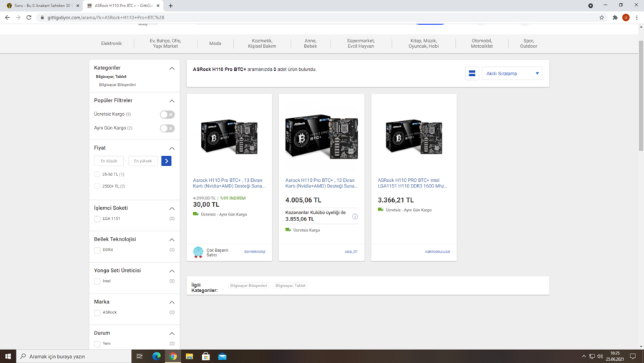Viewport: 644px width, 363px height.
Task: Open Akıllı Sıralama sort dropdown
Action: point(512,74)
